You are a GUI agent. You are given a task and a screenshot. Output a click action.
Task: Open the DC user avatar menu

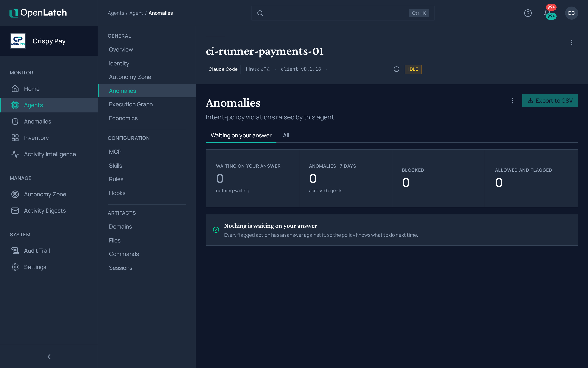click(x=571, y=13)
